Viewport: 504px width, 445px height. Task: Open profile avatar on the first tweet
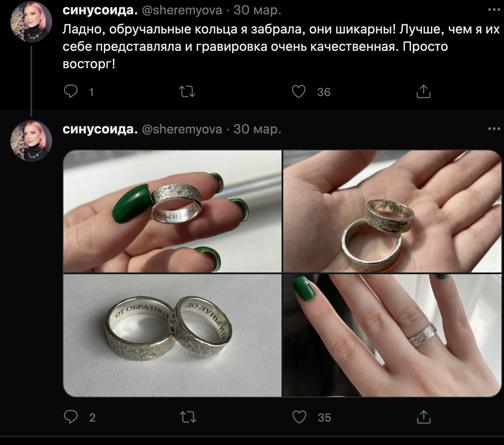coord(31,22)
